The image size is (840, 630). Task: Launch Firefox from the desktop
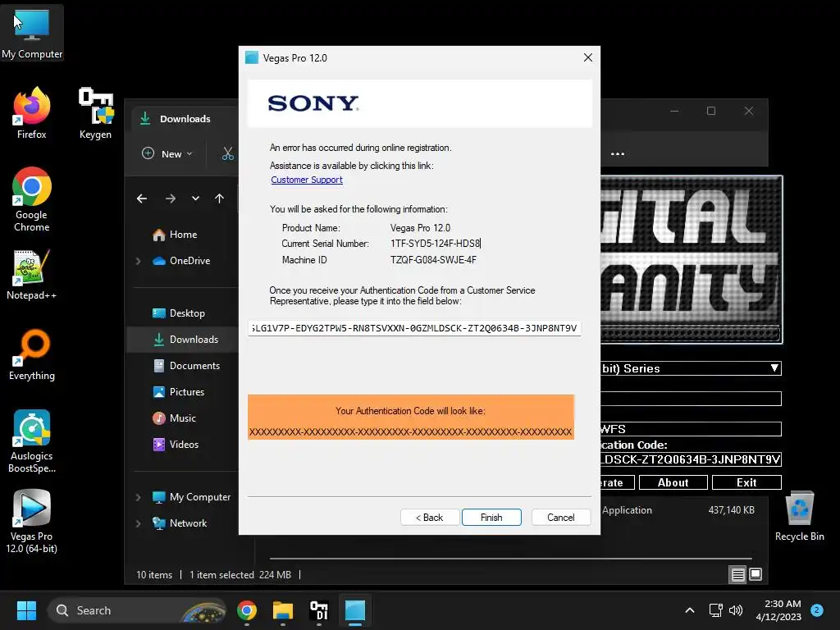coord(32,113)
